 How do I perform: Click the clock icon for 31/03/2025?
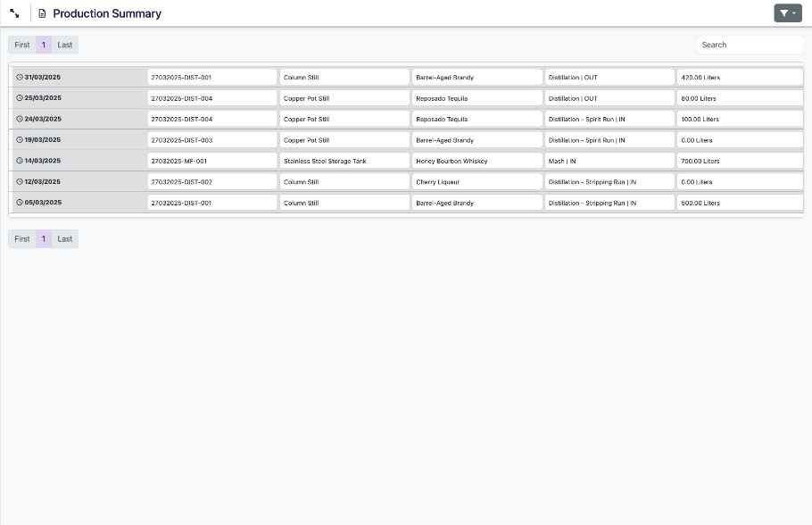[20, 78]
